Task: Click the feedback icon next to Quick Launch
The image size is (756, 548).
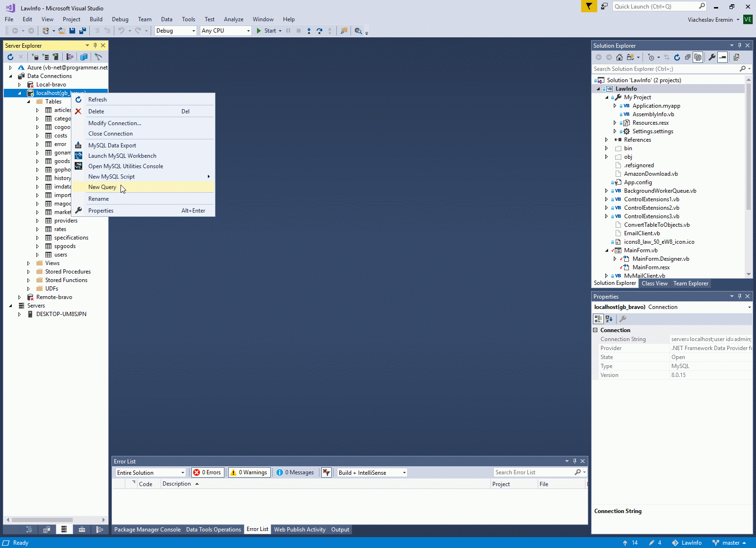Action: [x=604, y=6]
